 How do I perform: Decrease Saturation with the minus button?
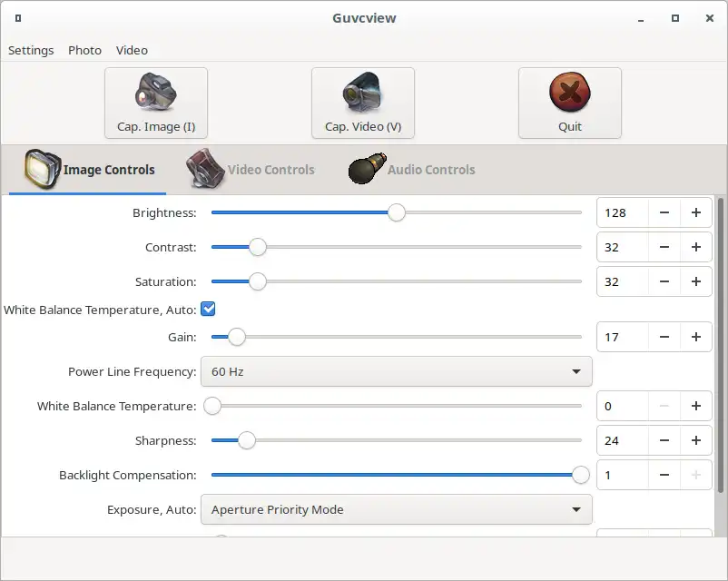[x=664, y=281]
